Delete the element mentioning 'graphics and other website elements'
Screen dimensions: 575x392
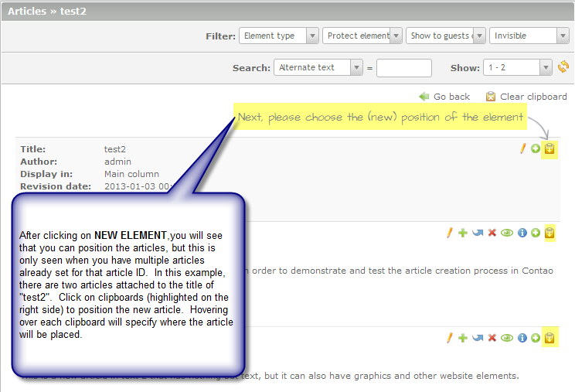pyautogui.click(x=492, y=338)
